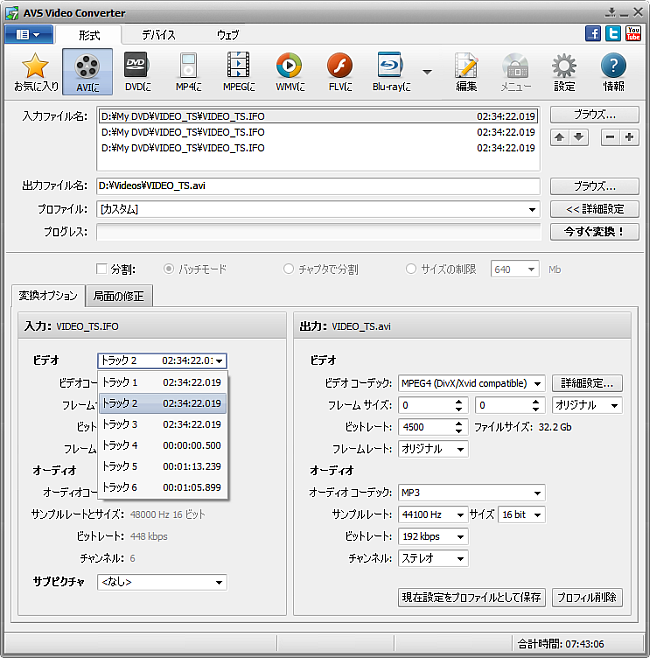Select the AVIに format icon
Image resolution: width=650 pixels, height=658 pixels.
(87, 71)
